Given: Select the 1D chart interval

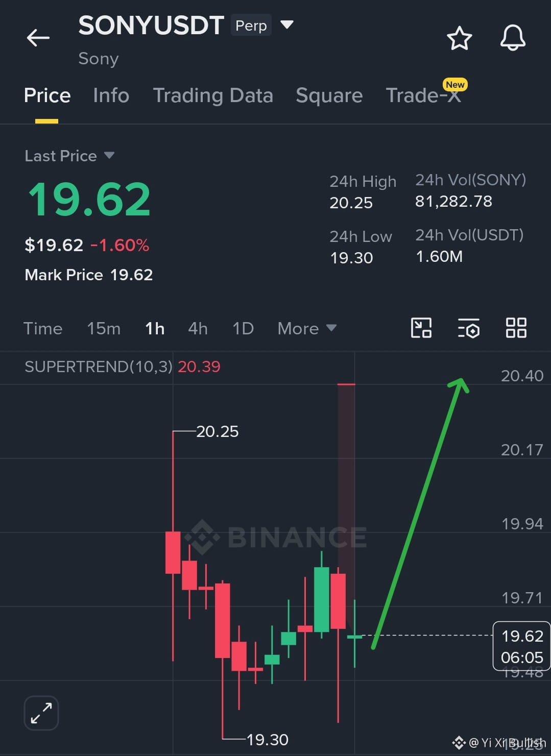Looking at the screenshot, I should click(243, 328).
